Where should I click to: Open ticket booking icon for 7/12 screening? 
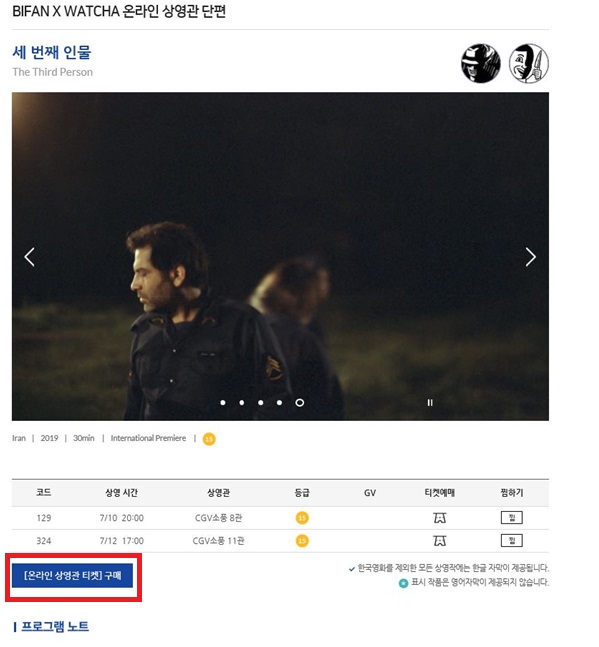[440, 541]
